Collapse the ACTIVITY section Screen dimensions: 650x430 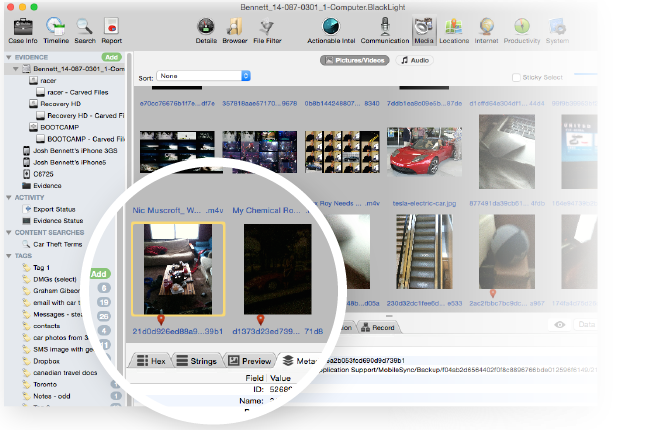point(8,197)
